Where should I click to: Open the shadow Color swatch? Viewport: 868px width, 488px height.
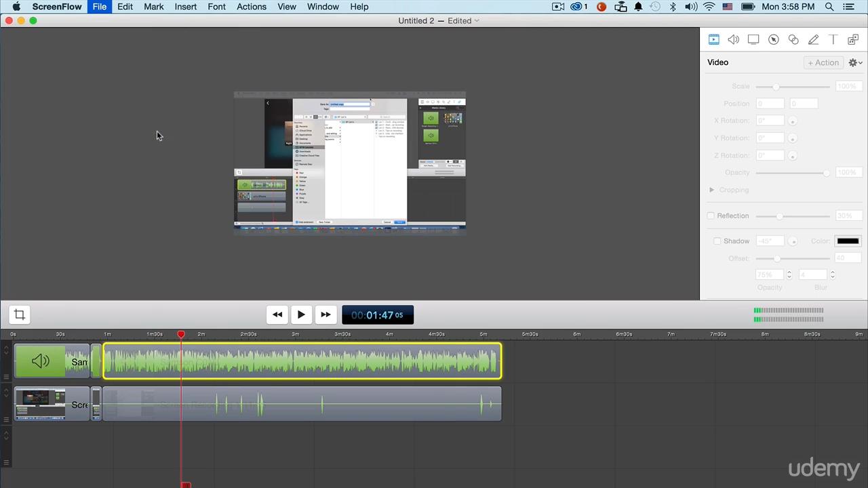(x=848, y=241)
